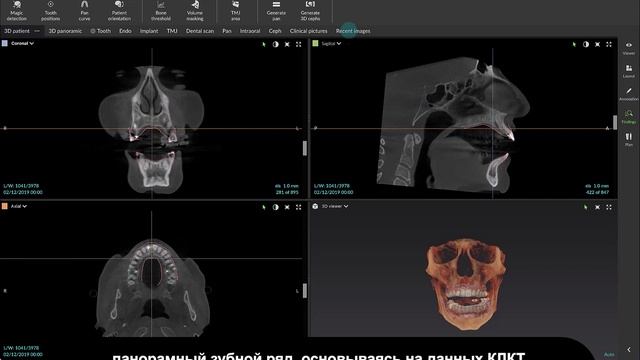The image size is (640, 360).
Task: Open Layout panel in right sidebar
Action: tap(629, 71)
